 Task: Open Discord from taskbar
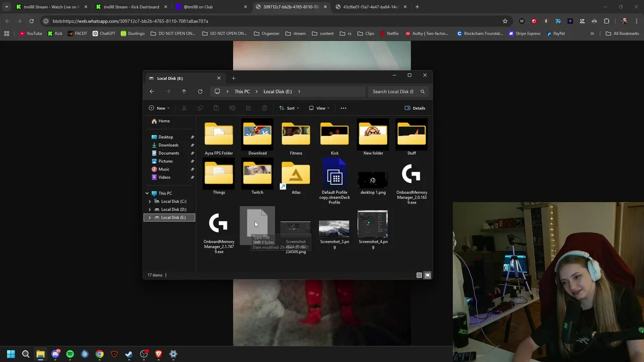click(55, 354)
